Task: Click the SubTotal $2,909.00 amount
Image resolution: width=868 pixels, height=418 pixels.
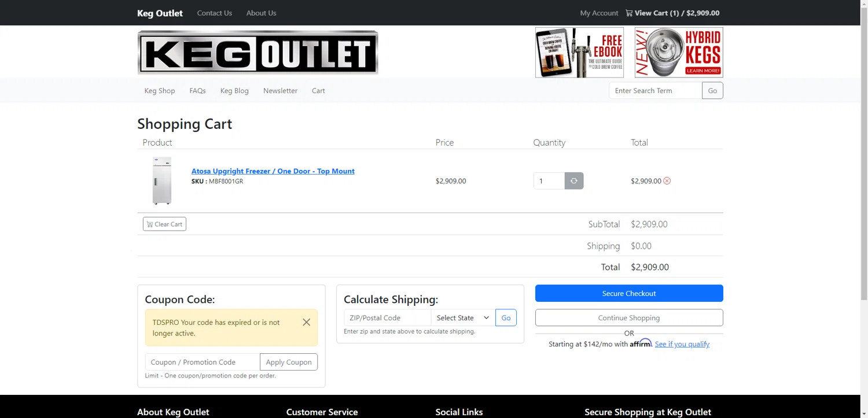Action: coord(649,224)
